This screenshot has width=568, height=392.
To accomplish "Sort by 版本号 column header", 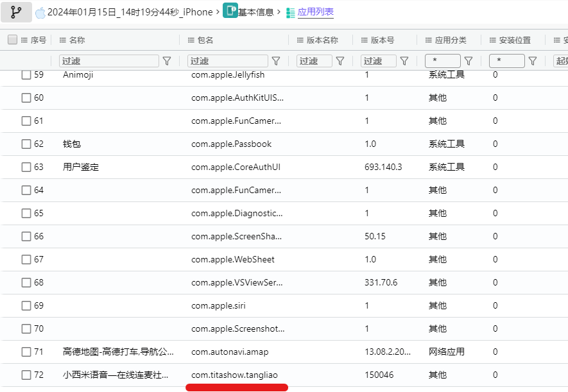I will (383, 40).
